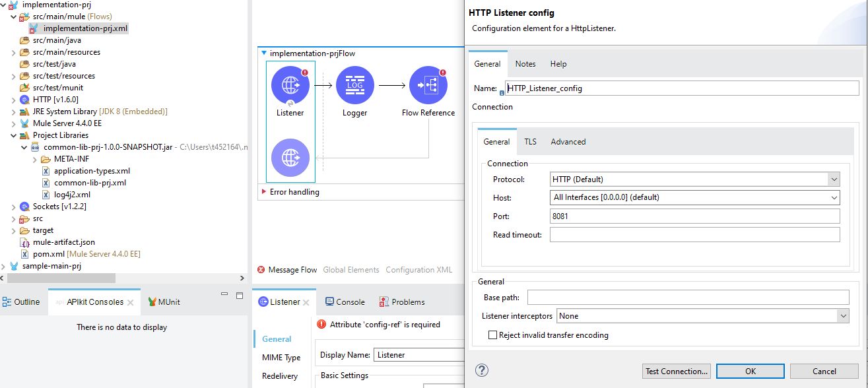Image resolution: width=868 pixels, height=388 pixels.
Task: Click the Port input field
Action: pos(694,216)
